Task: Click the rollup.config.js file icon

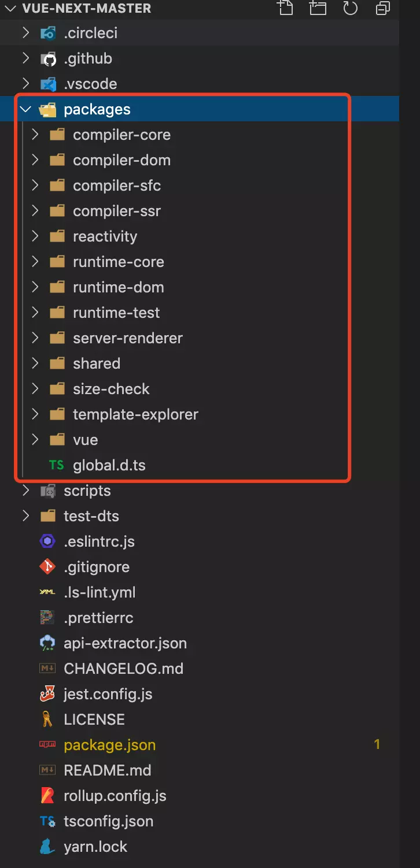Action: [x=47, y=796]
